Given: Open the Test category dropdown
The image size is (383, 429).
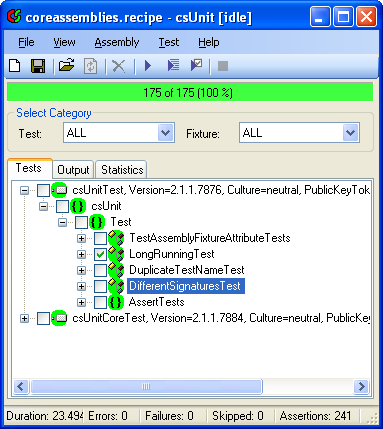Looking at the screenshot, I should 166,133.
